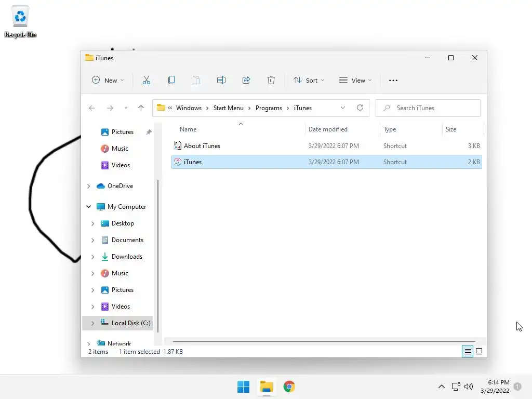Image resolution: width=532 pixels, height=399 pixels.
Task: Collapse the My Computer tree node
Action: [x=88, y=207]
